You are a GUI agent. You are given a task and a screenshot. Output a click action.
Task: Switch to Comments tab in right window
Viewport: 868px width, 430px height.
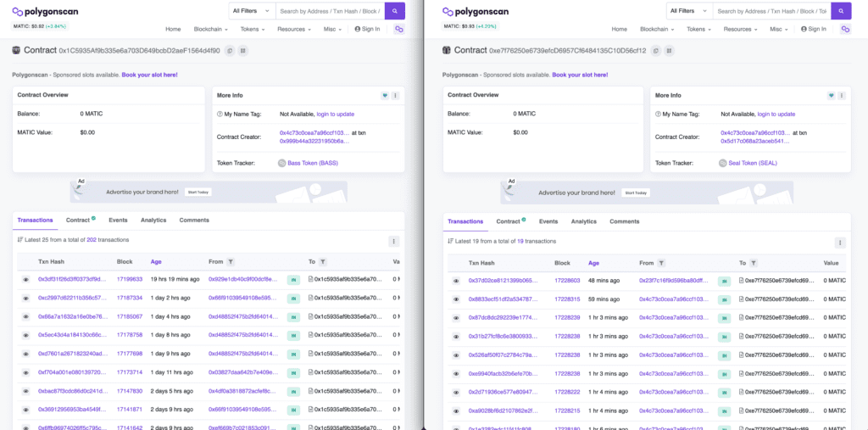625,221
